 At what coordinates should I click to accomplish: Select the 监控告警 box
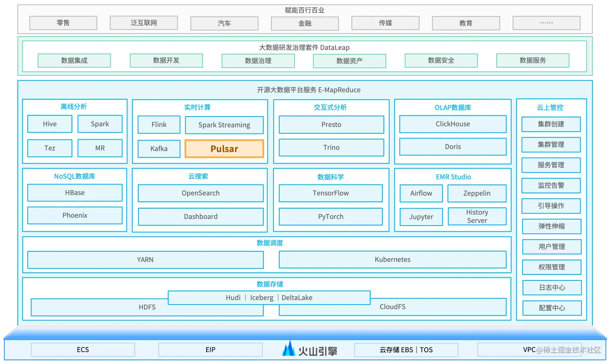[x=551, y=186]
